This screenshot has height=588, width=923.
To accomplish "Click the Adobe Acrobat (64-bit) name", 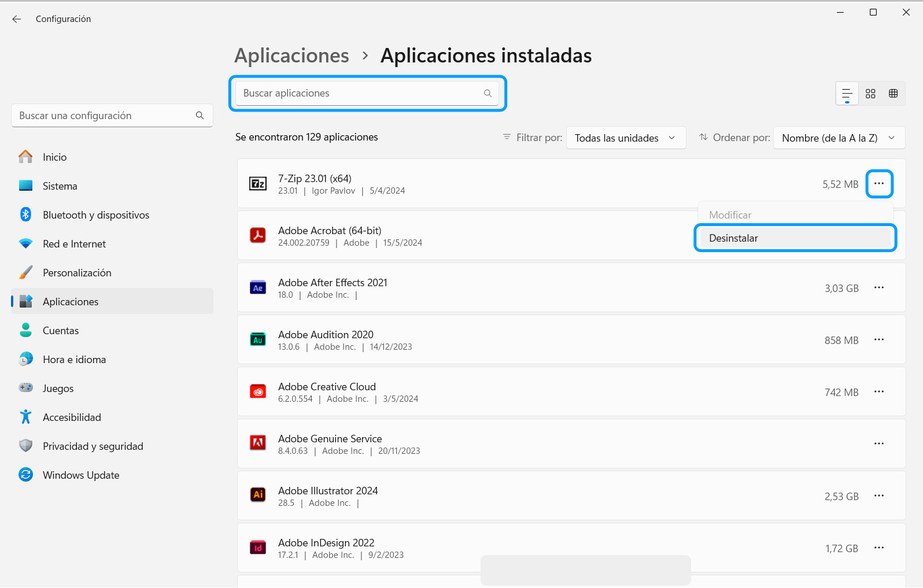I will pos(330,231).
